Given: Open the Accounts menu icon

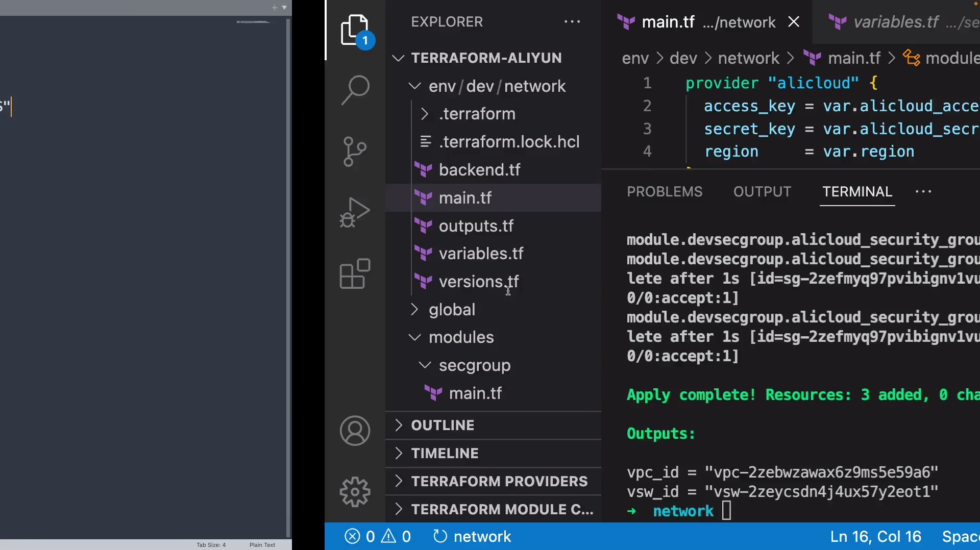Looking at the screenshot, I should [x=355, y=431].
